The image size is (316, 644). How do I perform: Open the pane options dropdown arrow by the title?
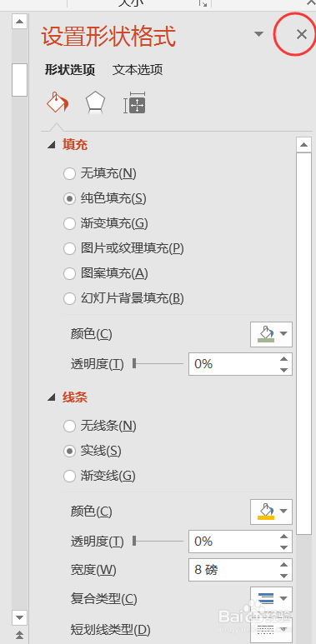click(258, 34)
